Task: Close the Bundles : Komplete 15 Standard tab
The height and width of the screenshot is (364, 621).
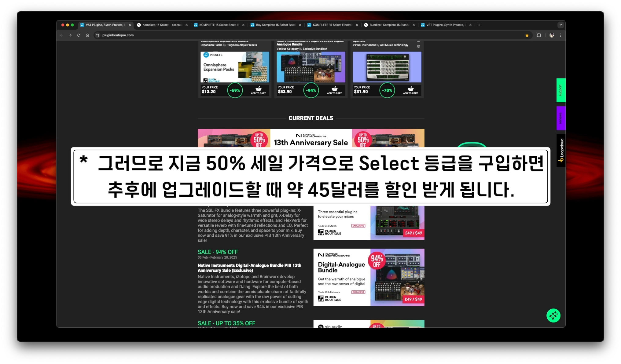Action: click(x=413, y=25)
